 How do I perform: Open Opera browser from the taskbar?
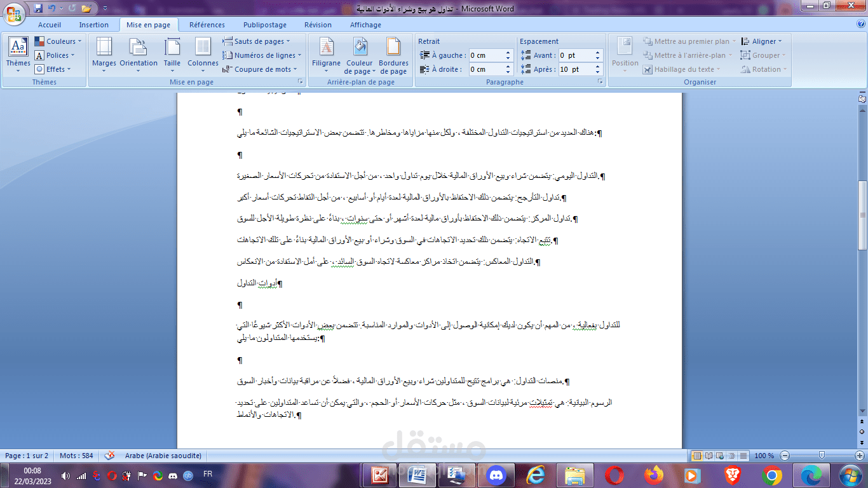[614, 475]
